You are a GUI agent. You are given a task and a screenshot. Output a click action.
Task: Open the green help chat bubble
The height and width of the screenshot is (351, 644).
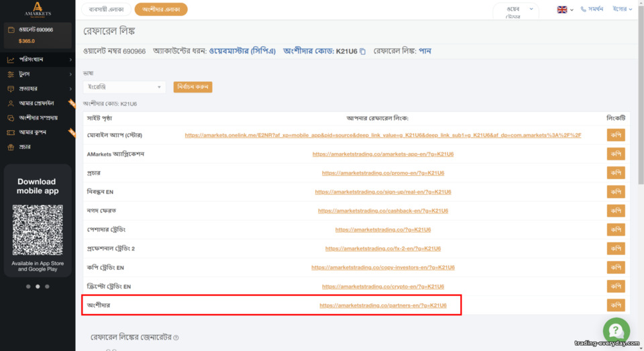click(616, 330)
